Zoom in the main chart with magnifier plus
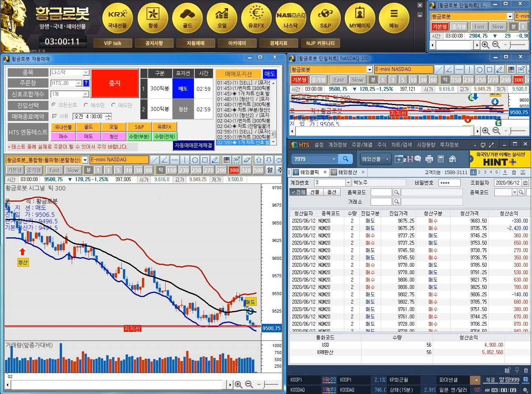Viewport: 532px width, 394px height. point(238,384)
